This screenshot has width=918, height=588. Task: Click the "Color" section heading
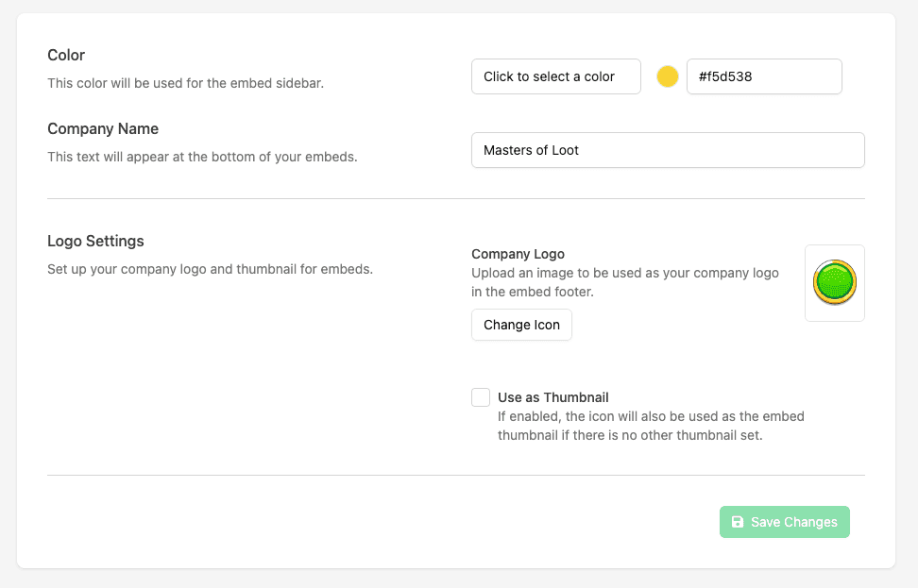point(66,56)
